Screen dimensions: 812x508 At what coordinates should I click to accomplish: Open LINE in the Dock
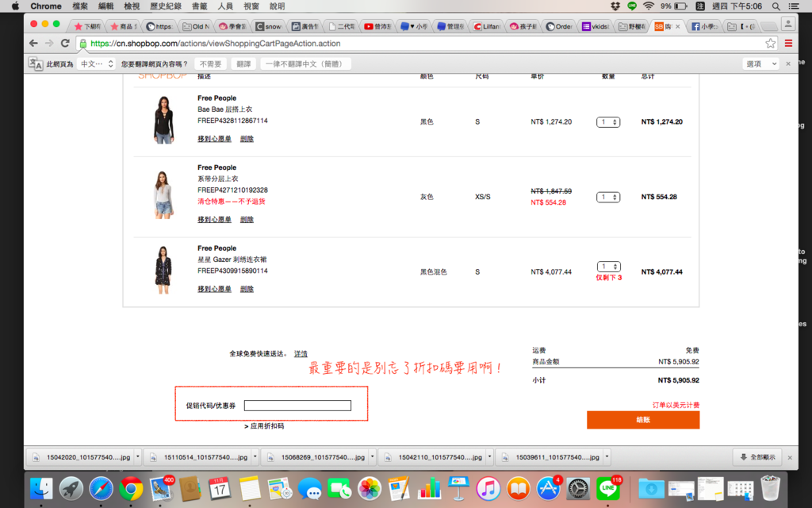click(608, 488)
